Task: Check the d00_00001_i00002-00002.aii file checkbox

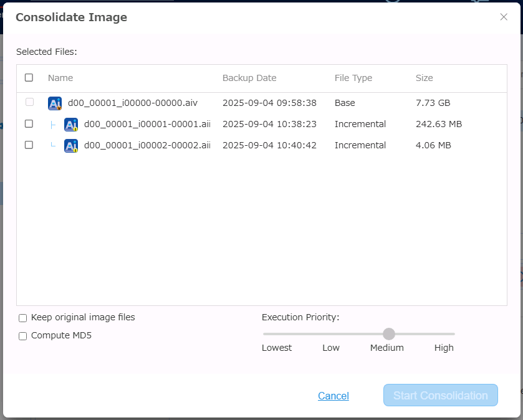Action: [29, 145]
